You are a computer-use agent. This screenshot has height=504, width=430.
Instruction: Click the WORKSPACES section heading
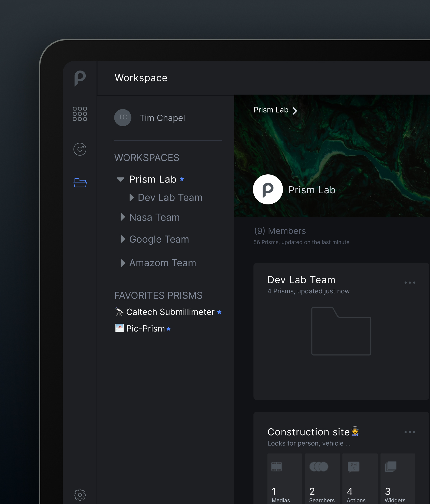(x=147, y=158)
